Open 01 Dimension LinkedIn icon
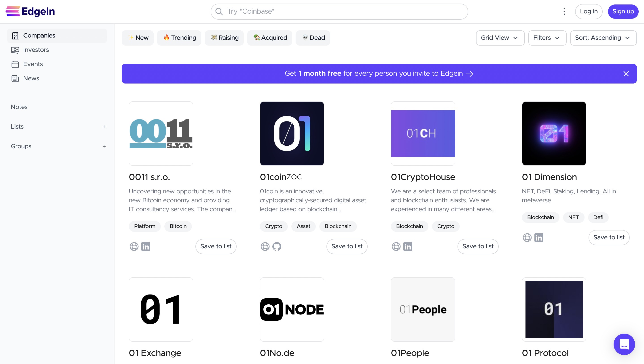This screenshot has width=644, height=364. tap(539, 238)
